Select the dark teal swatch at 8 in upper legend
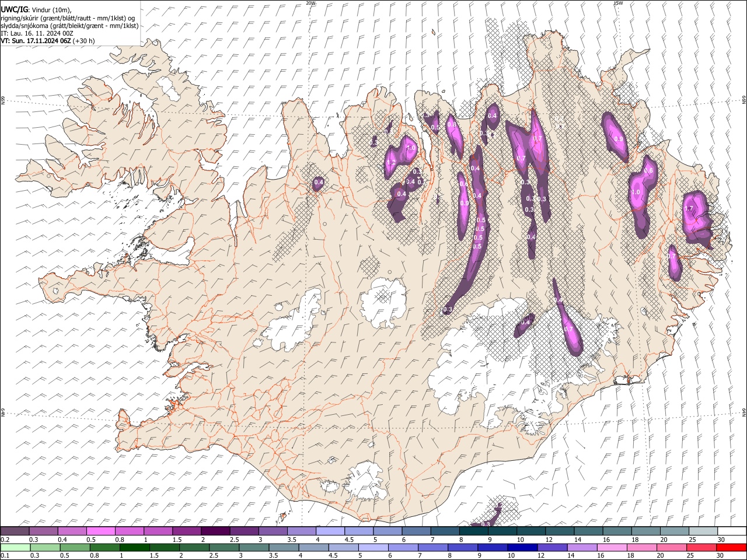 (x=473, y=531)
